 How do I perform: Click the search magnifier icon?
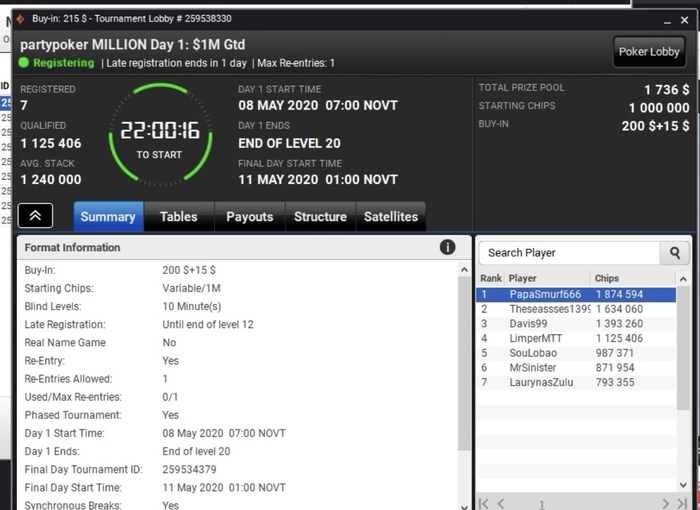point(675,253)
